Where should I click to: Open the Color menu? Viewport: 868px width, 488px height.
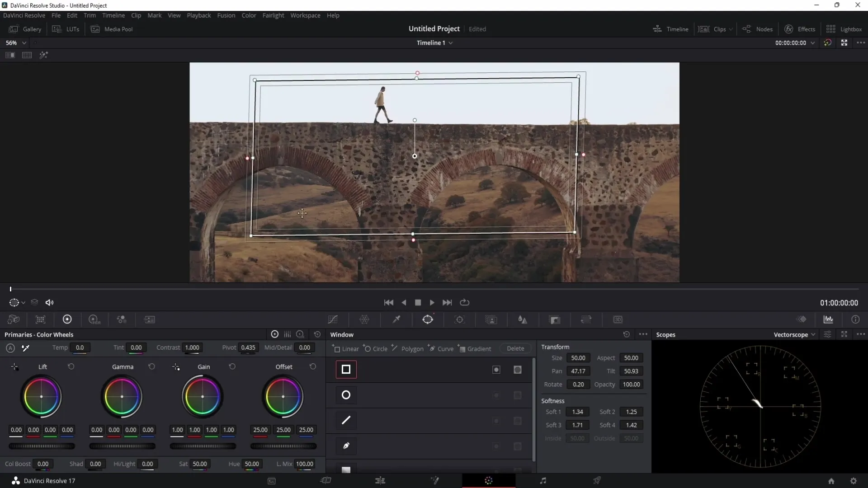click(249, 15)
